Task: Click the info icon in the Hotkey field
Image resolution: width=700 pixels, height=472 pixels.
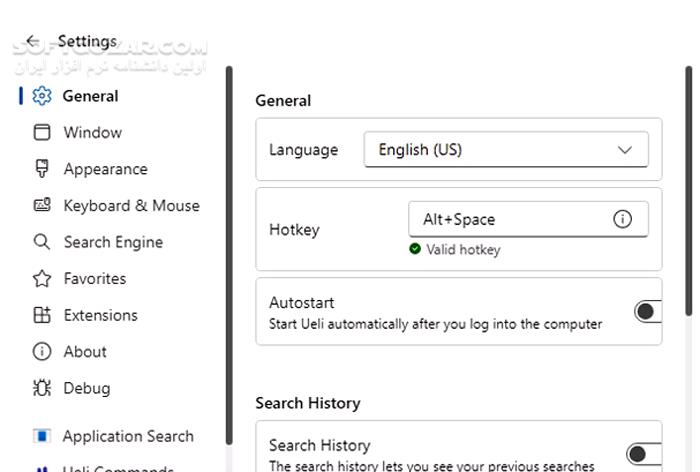Action: [622, 219]
